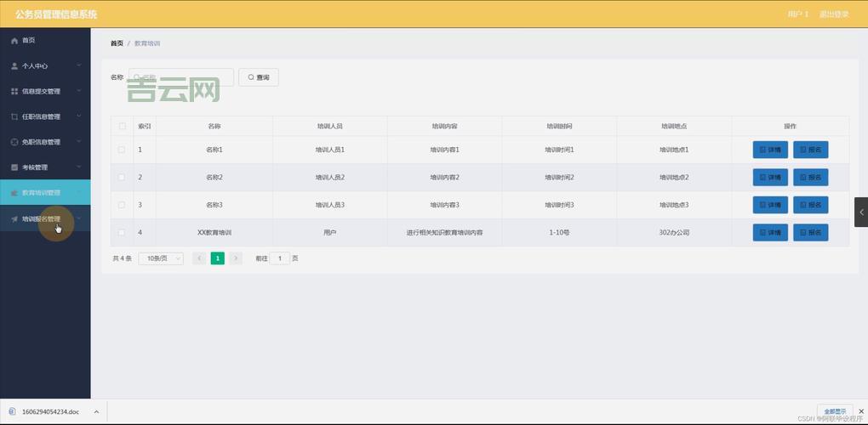Click the paper plane icon beside 培训报名管理
Image resolution: width=868 pixels, height=425 pixels.
click(x=14, y=218)
